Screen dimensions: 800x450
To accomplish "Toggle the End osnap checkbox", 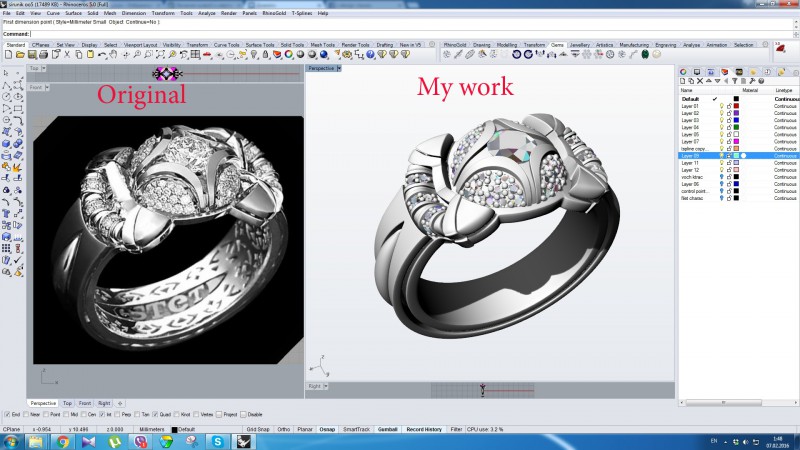I will click(7, 415).
